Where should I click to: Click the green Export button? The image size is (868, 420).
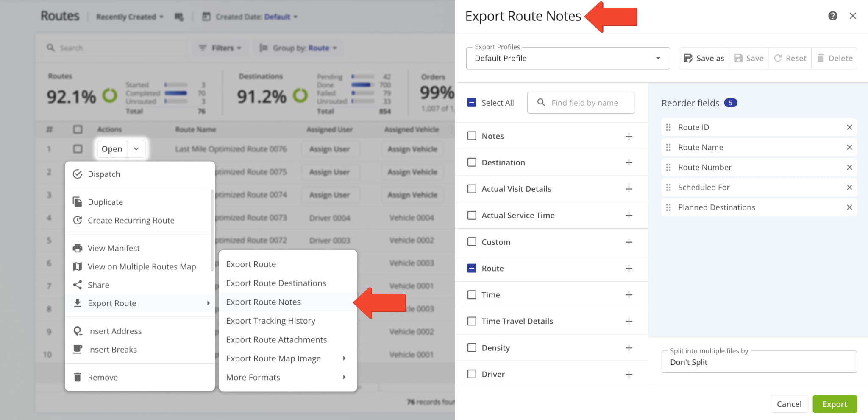pos(834,404)
